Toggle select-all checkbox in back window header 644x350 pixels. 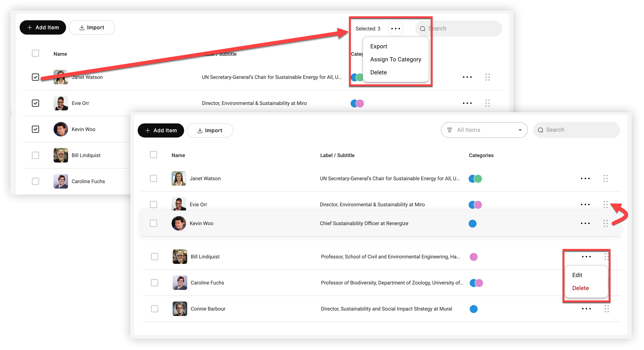click(x=35, y=53)
